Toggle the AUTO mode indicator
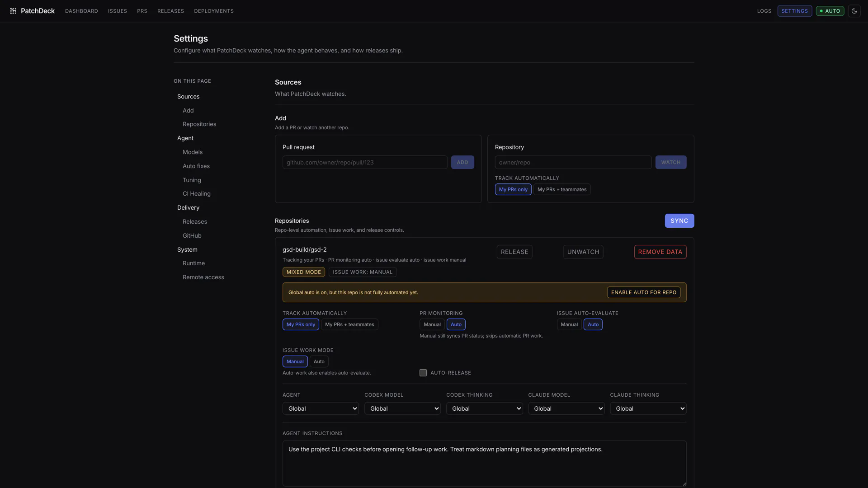 point(830,11)
